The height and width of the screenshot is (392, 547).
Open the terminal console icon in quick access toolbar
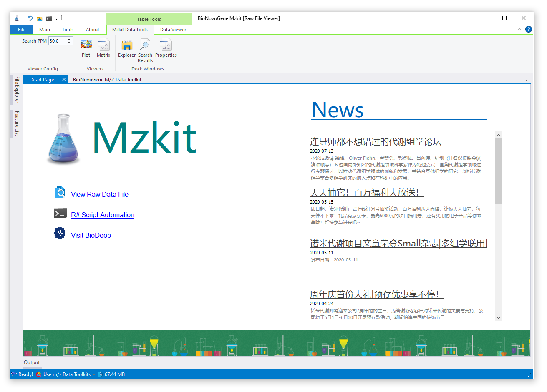pos(49,18)
